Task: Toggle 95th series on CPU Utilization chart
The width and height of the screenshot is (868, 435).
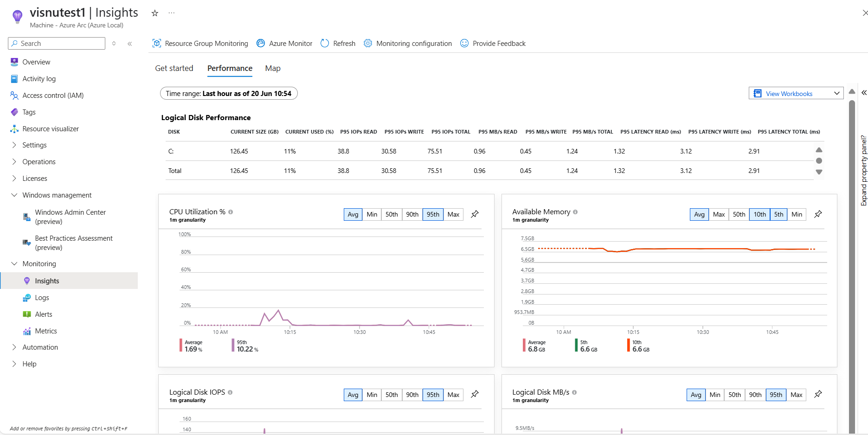Action: (x=433, y=214)
